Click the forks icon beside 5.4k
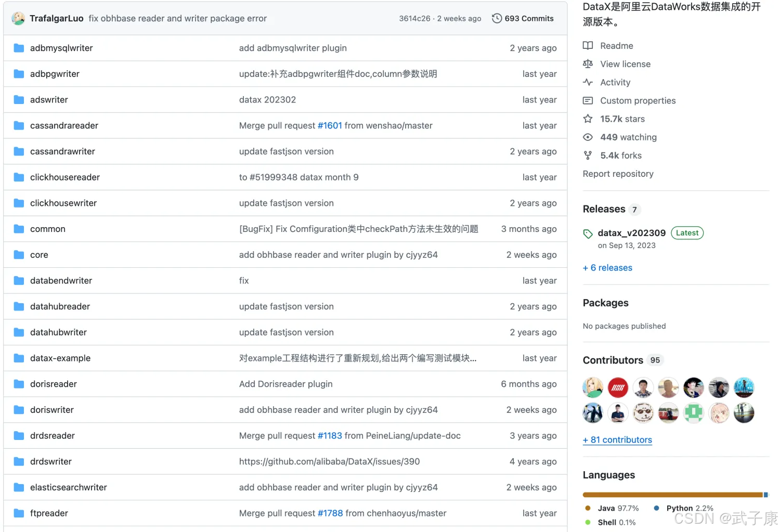780x532 pixels. click(588, 155)
